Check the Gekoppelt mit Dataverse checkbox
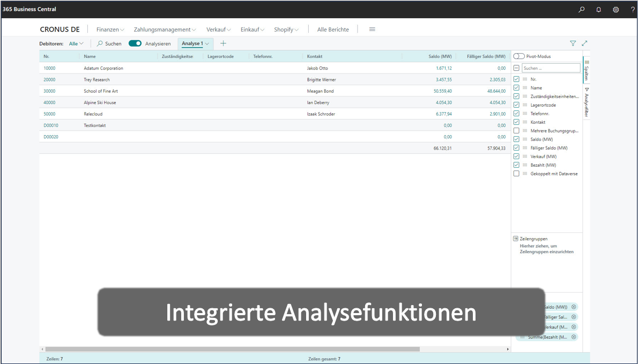The height and width of the screenshot is (364, 638). [x=516, y=174]
